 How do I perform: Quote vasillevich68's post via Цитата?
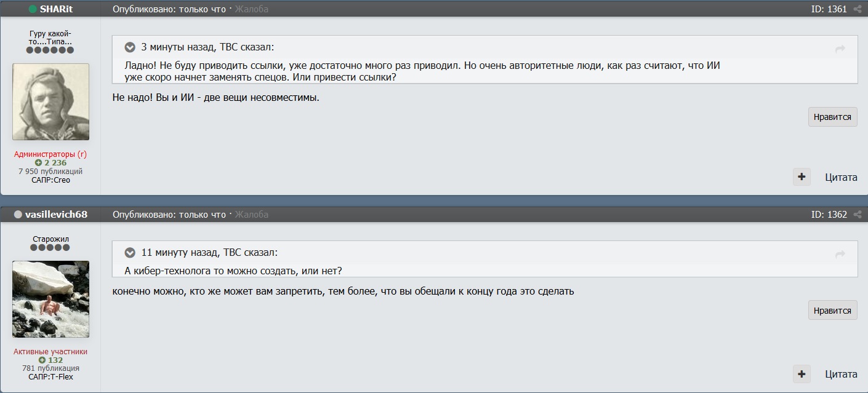[x=841, y=374]
